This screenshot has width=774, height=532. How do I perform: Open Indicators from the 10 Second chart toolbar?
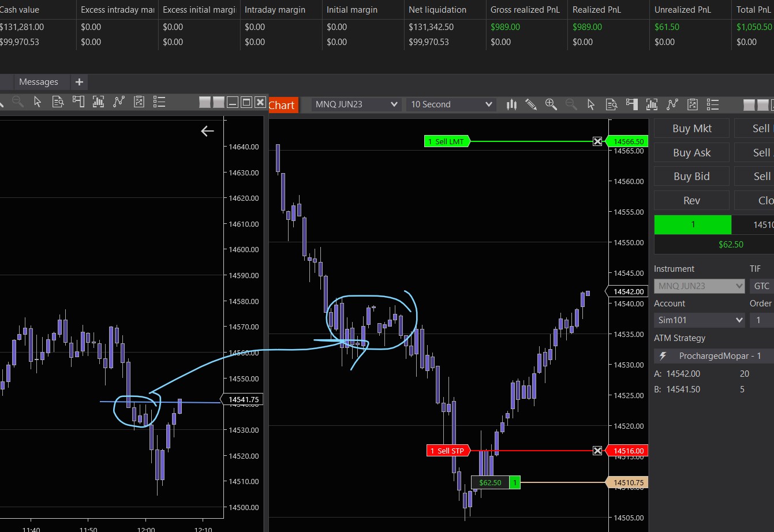click(x=652, y=104)
